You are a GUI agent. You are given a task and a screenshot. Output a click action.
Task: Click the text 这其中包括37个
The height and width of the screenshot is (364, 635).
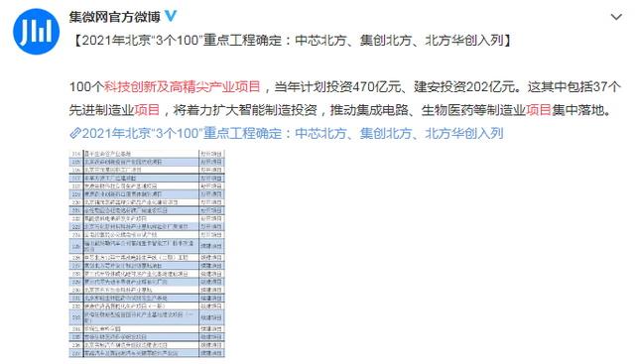573,86
